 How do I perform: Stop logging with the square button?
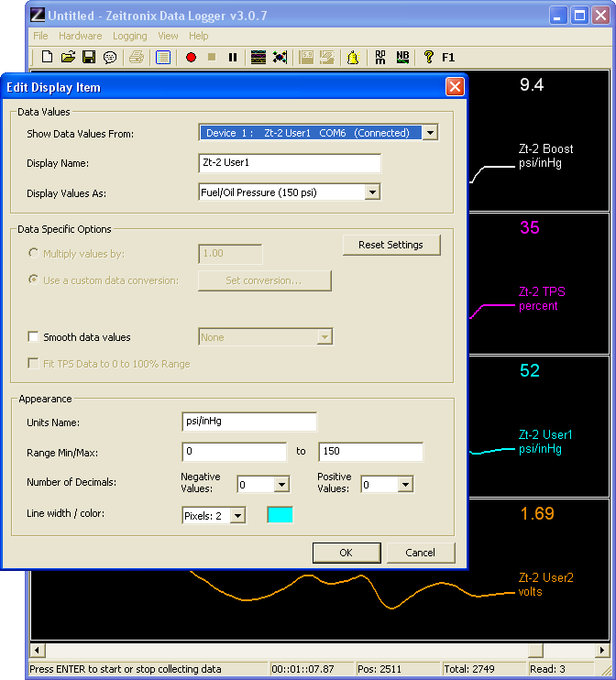pyautogui.click(x=212, y=57)
